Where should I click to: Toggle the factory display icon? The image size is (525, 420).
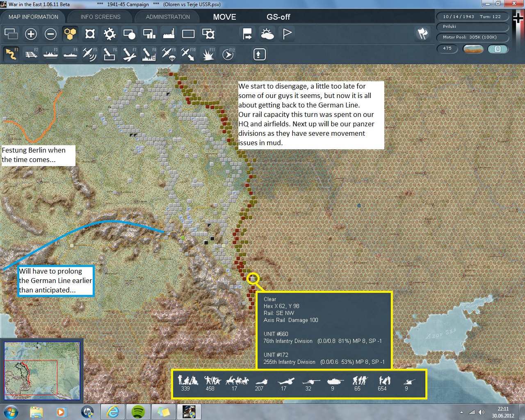pos(169,34)
